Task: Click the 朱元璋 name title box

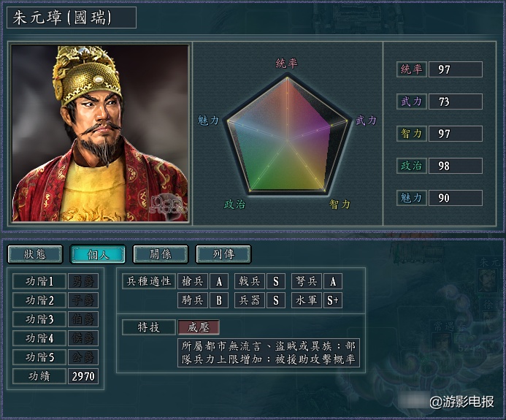Action: pos(72,18)
